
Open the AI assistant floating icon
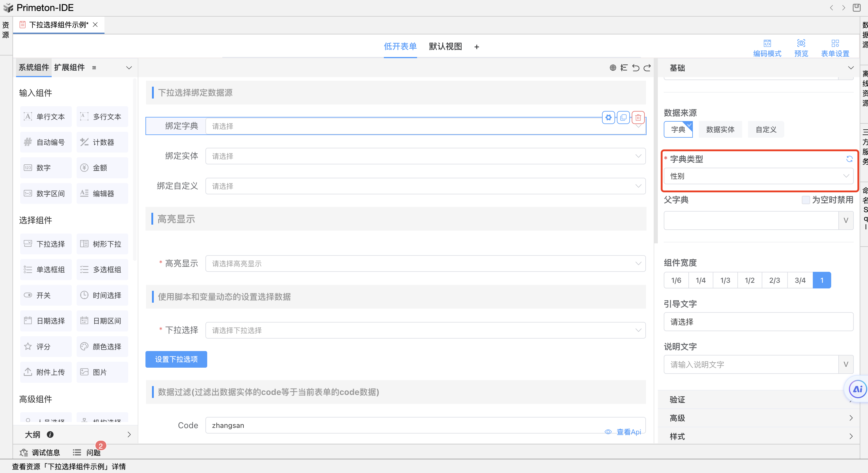tap(857, 389)
